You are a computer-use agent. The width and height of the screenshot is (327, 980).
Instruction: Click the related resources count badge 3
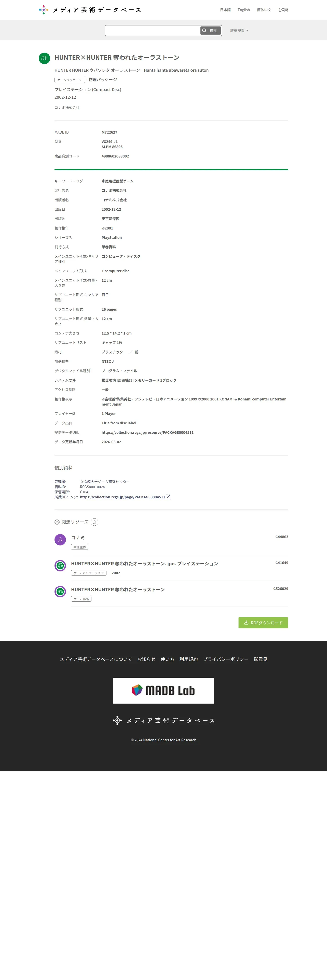click(x=94, y=522)
